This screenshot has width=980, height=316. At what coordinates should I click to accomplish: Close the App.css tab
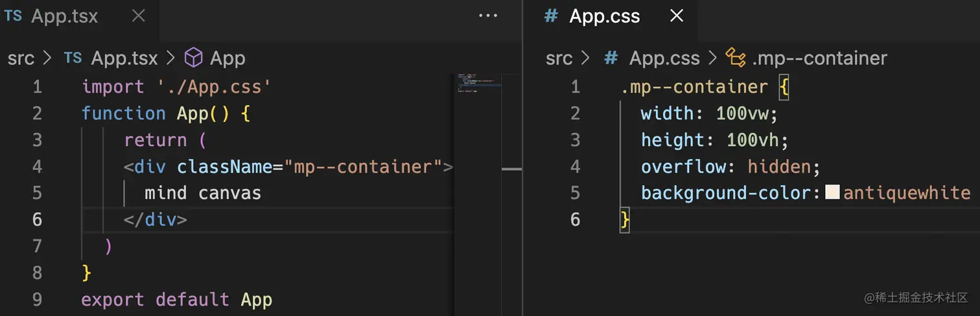tap(676, 16)
